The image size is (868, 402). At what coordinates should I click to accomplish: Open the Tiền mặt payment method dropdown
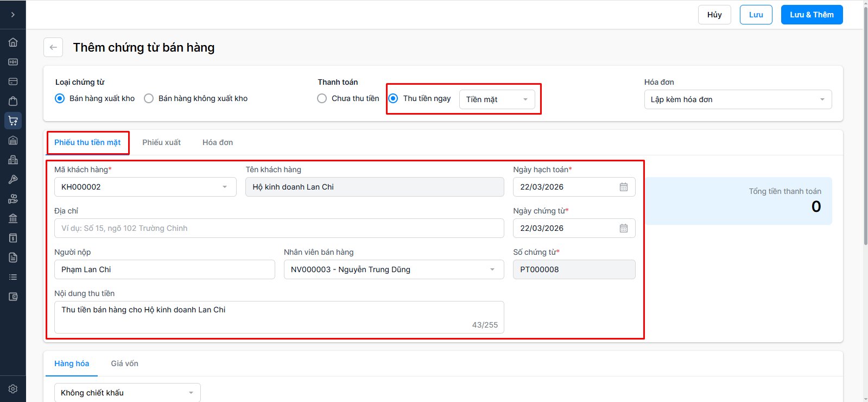coord(497,99)
